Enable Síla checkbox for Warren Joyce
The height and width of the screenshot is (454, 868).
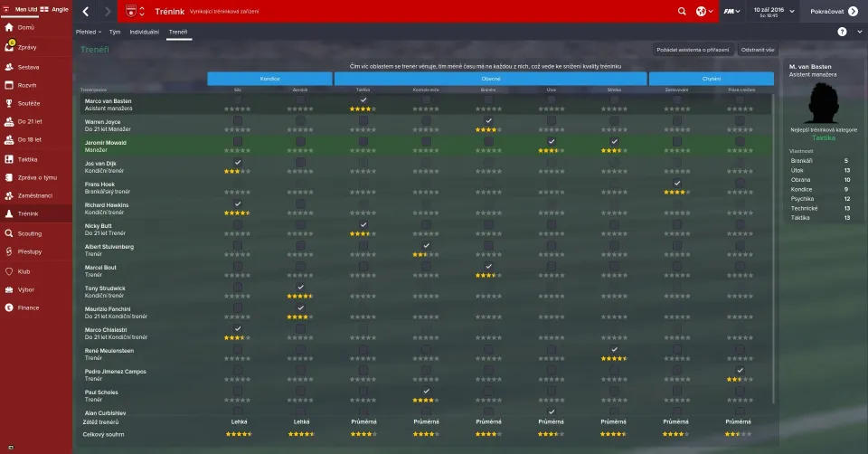pyautogui.click(x=237, y=120)
